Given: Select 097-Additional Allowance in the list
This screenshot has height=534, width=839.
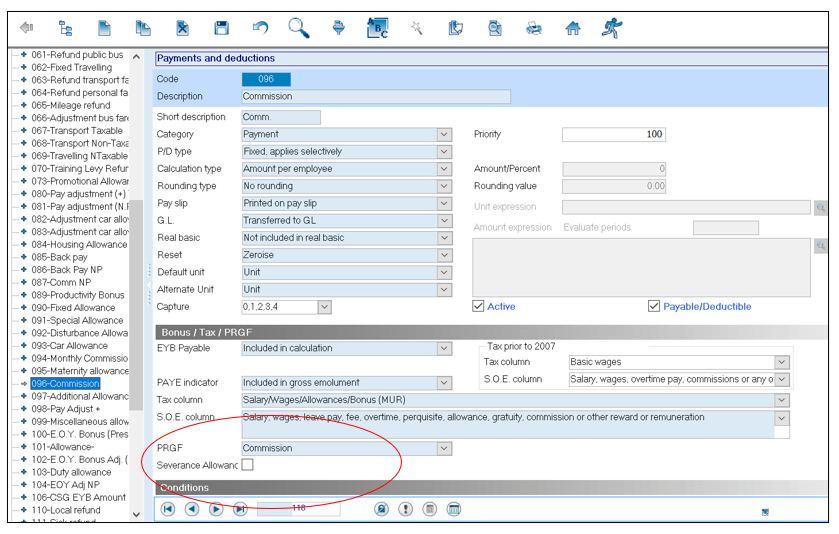Looking at the screenshot, I should 78,397.
